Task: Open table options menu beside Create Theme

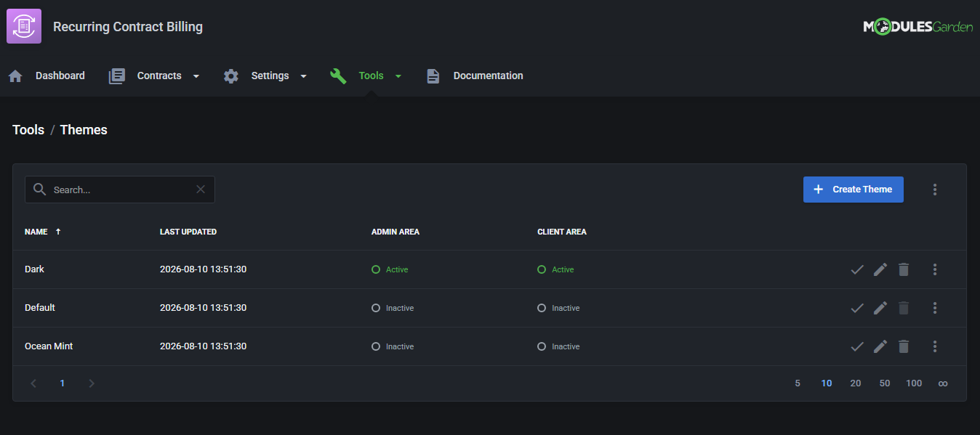Action: coord(935,190)
